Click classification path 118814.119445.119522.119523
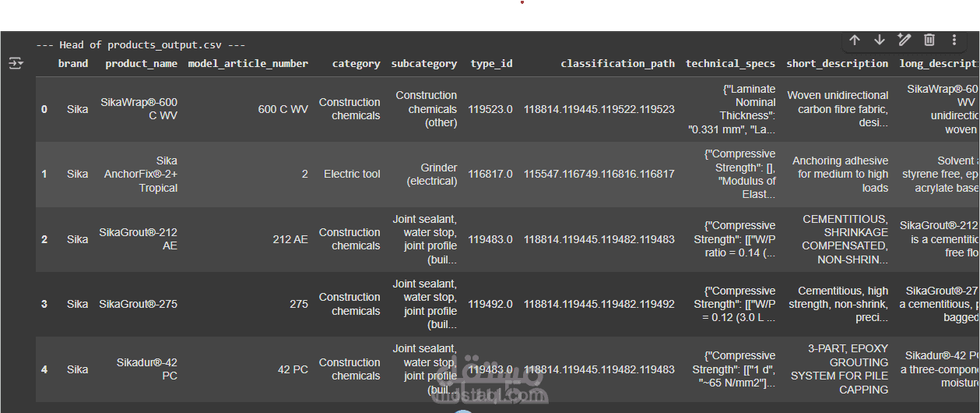Viewport: 980px width, 413px height. 599,110
